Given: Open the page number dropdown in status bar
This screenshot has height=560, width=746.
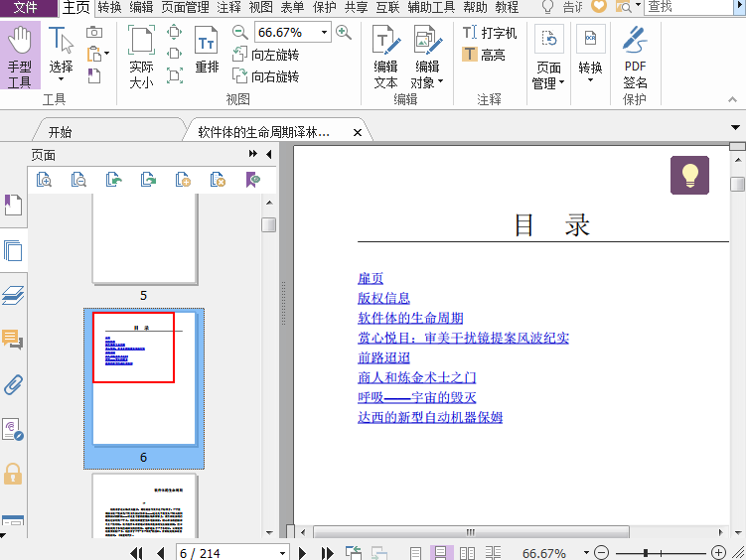Looking at the screenshot, I should pos(282,553).
